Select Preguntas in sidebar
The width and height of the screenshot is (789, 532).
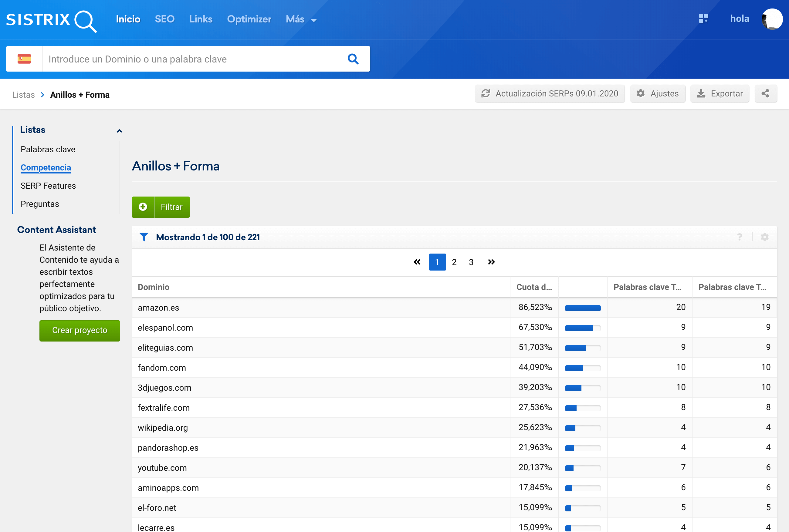[40, 204]
